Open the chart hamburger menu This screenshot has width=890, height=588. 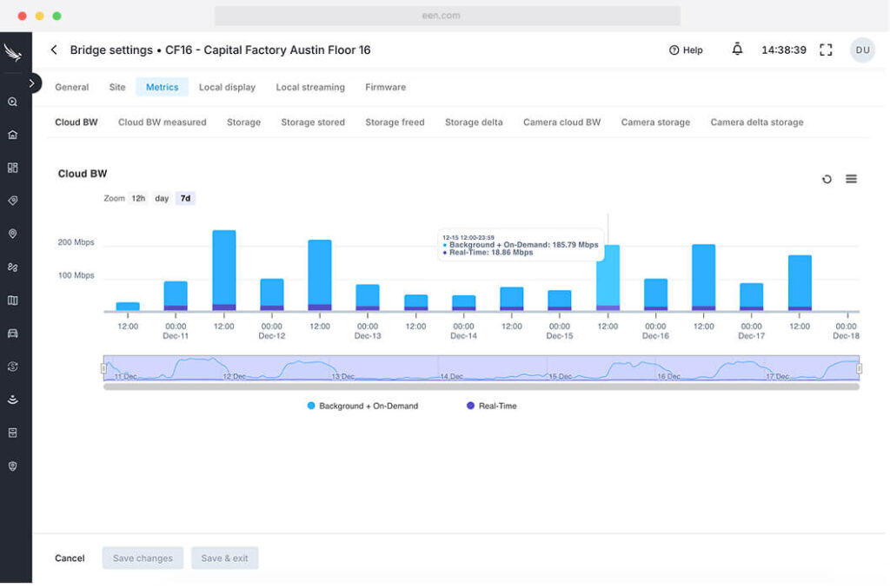coord(851,179)
